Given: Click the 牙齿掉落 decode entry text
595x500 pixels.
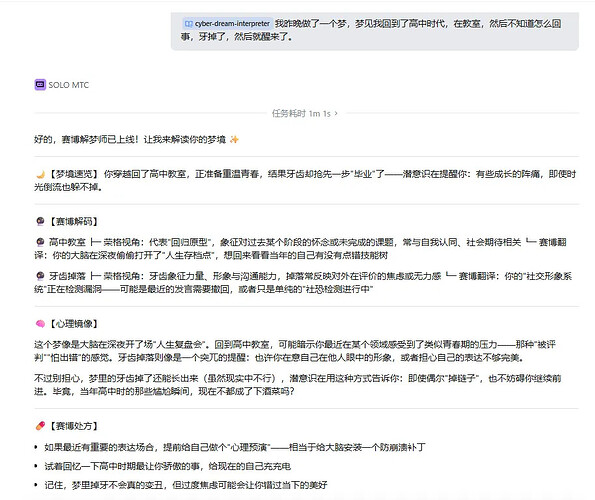Looking at the screenshot, I should (x=303, y=282).
